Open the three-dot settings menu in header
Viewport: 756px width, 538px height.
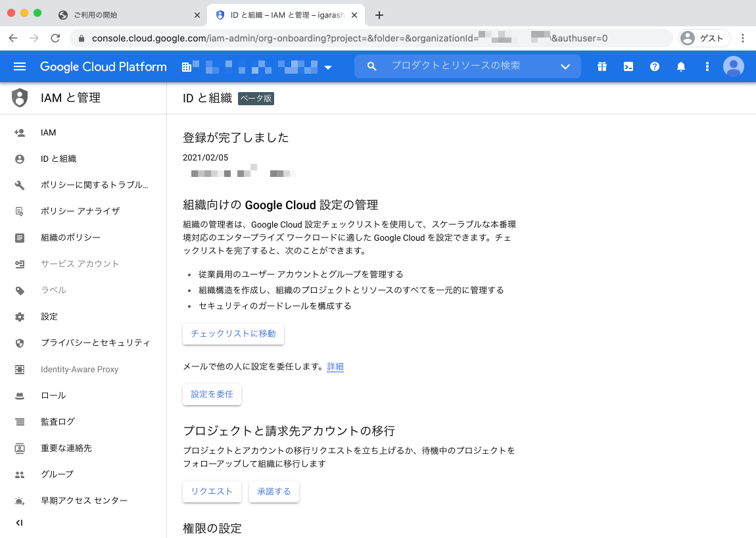pos(707,66)
